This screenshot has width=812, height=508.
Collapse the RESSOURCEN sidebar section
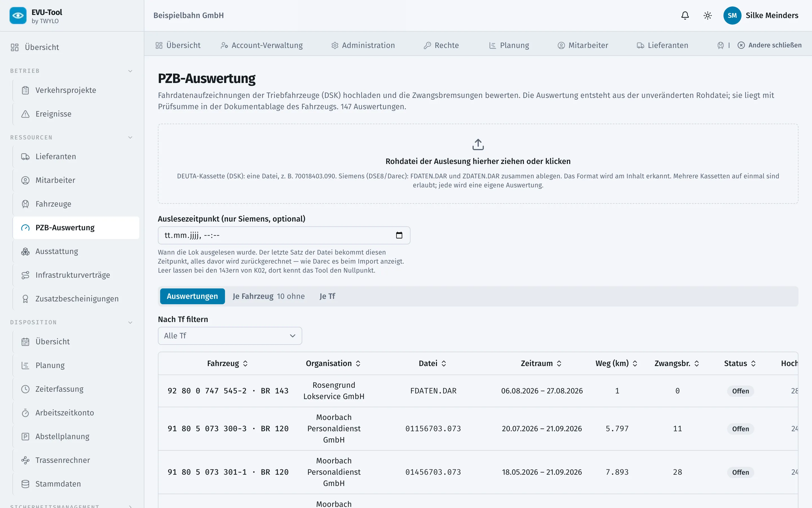tap(130, 137)
